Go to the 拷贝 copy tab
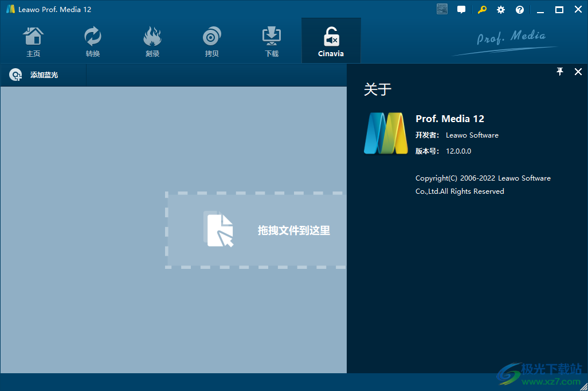This screenshot has height=391, width=588. click(212, 41)
